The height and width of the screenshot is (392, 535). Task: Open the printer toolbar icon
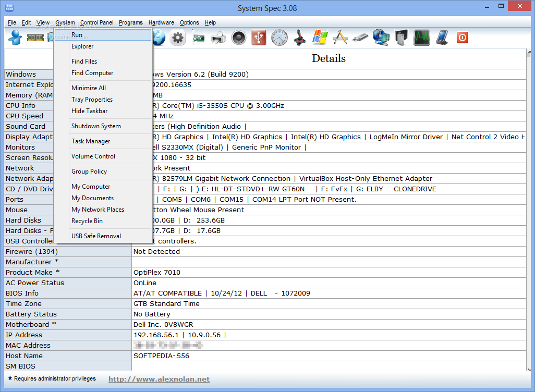tap(218, 38)
